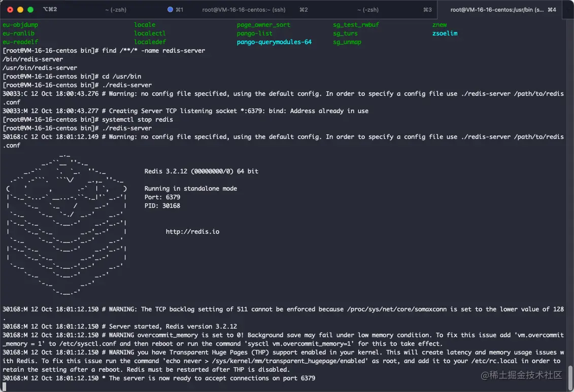Click the text 'localectl'
574x392 pixels.
(150, 33)
